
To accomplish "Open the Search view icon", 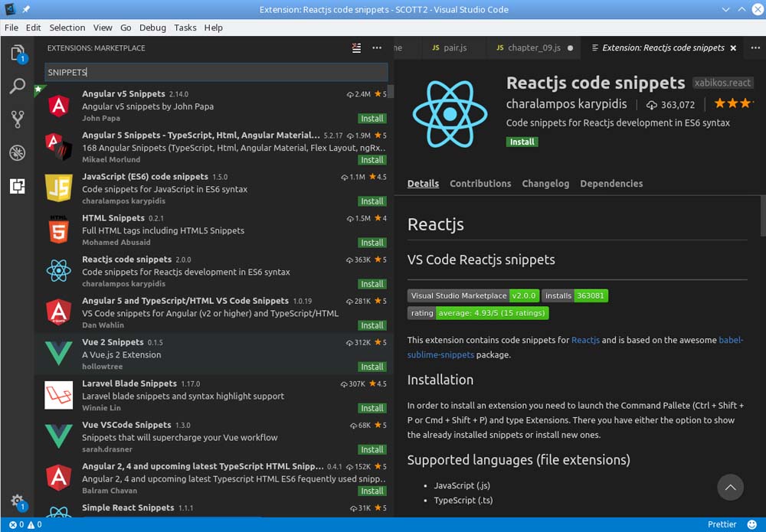I will 17,86.
